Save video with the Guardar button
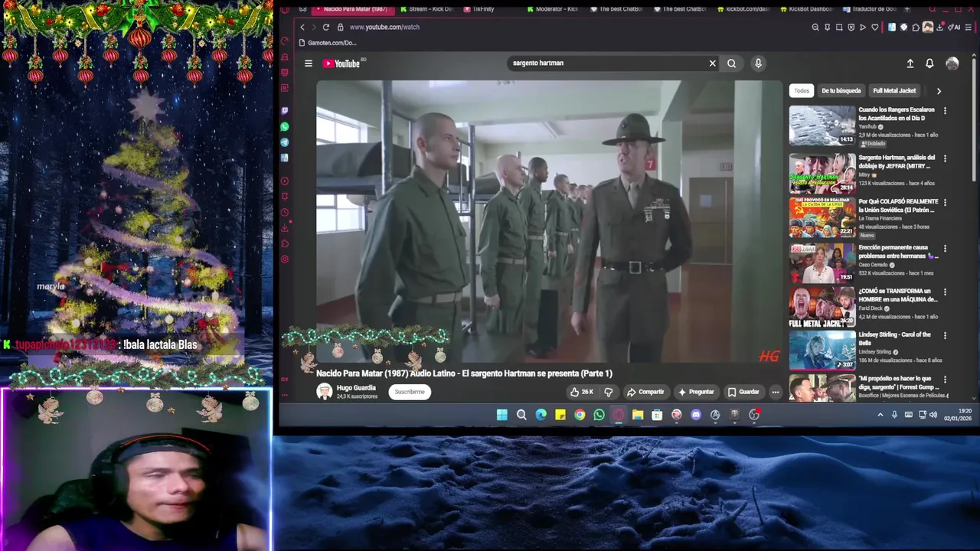 743,392
